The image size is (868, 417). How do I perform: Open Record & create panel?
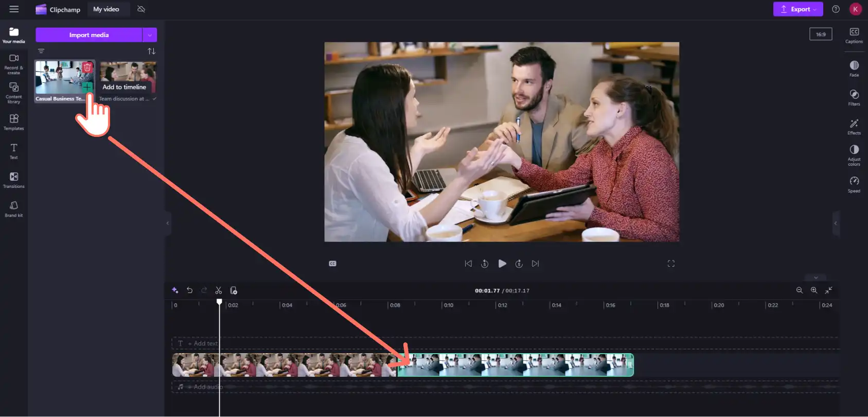pyautogui.click(x=14, y=64)
